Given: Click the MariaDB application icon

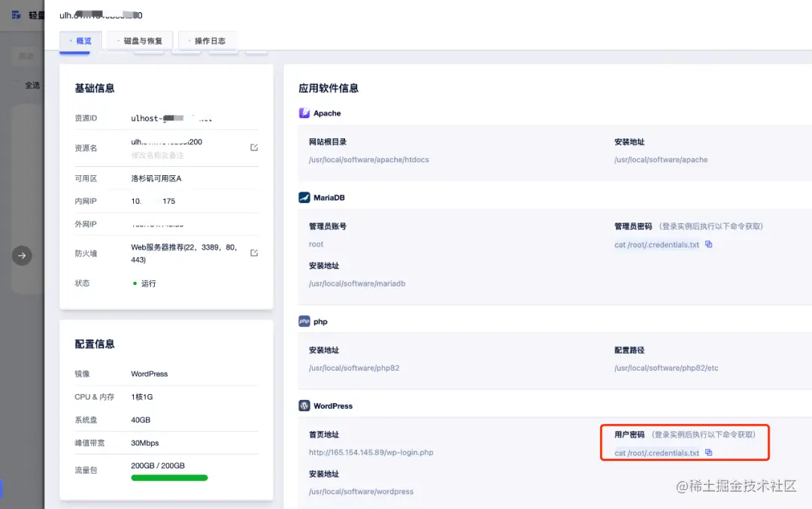Looking at the screenshot, I should (x=304, y=197).
